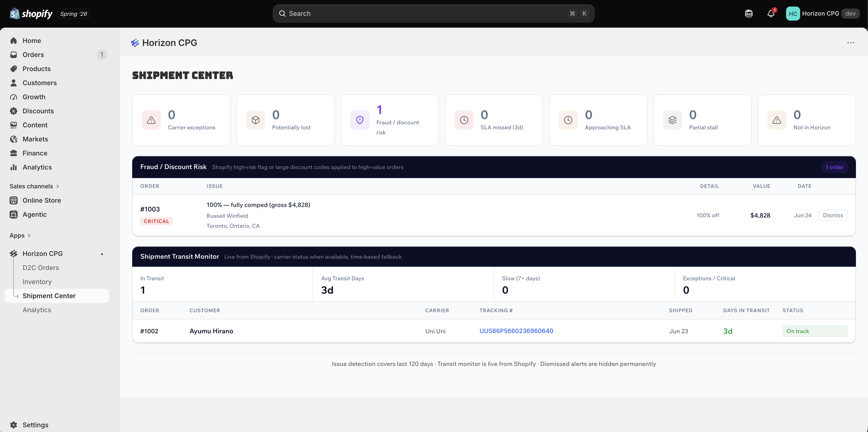Screen dimensions: 868x432
Task: Click the Avg Transit Days stat
Action: 403,284
